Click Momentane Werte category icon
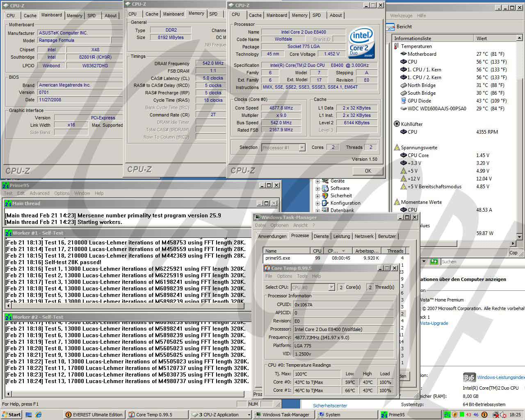This screenshot has width=525, height=420. (x=397, y=202)
